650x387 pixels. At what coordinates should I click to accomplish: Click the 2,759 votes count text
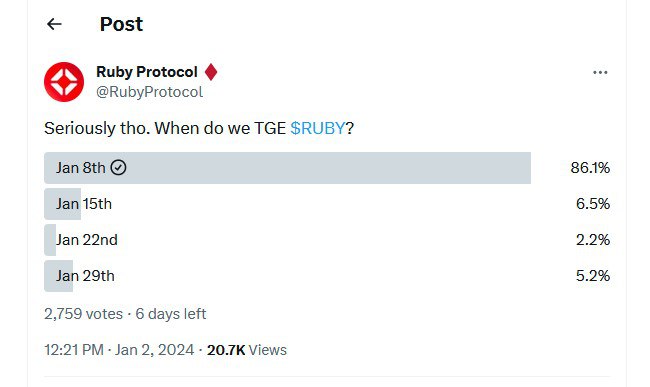tap(83, 314)
